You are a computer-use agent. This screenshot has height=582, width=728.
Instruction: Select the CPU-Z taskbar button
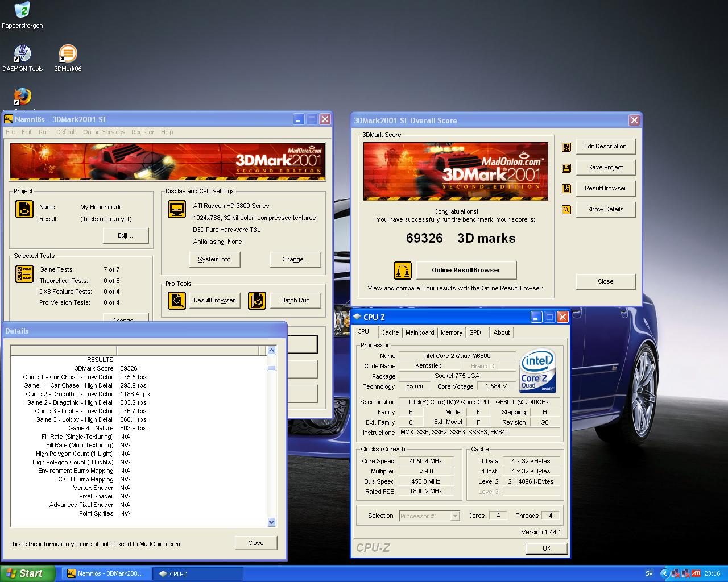point(198,573)
